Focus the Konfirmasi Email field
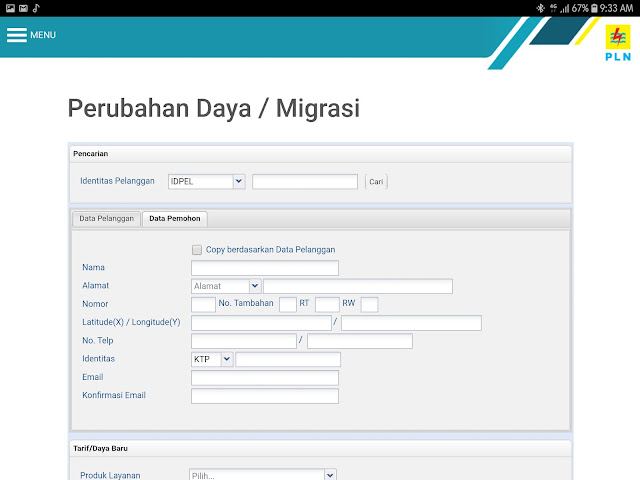The height and width of the screenshot is (480, 640). (x=265, y=396)
